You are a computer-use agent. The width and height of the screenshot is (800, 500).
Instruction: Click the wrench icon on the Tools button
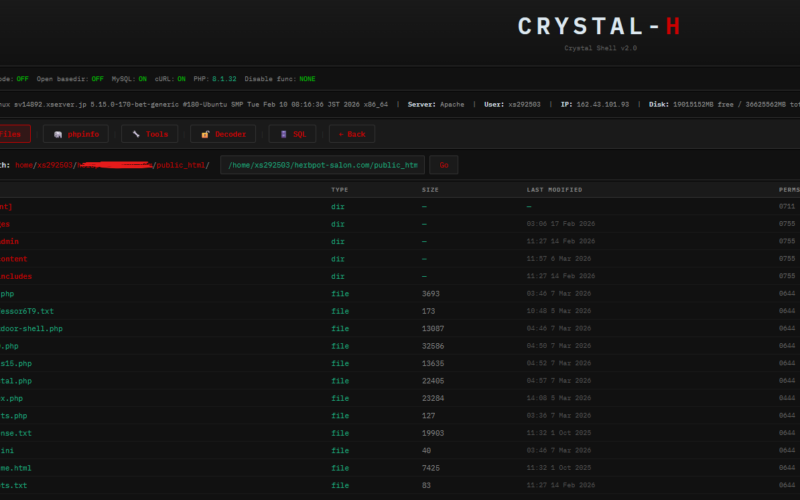tap(136, 134)
